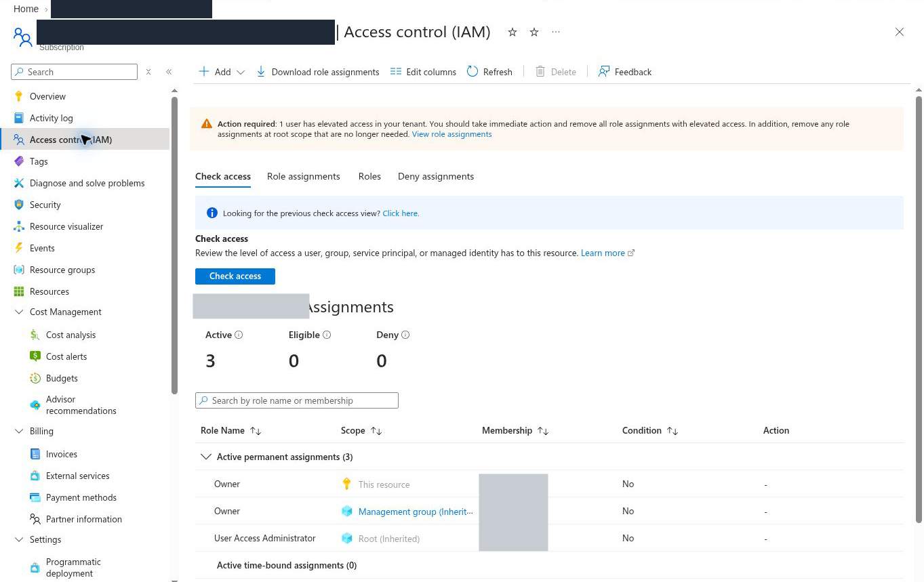
Task: Click Download role assignments
Action: point(318,72)
